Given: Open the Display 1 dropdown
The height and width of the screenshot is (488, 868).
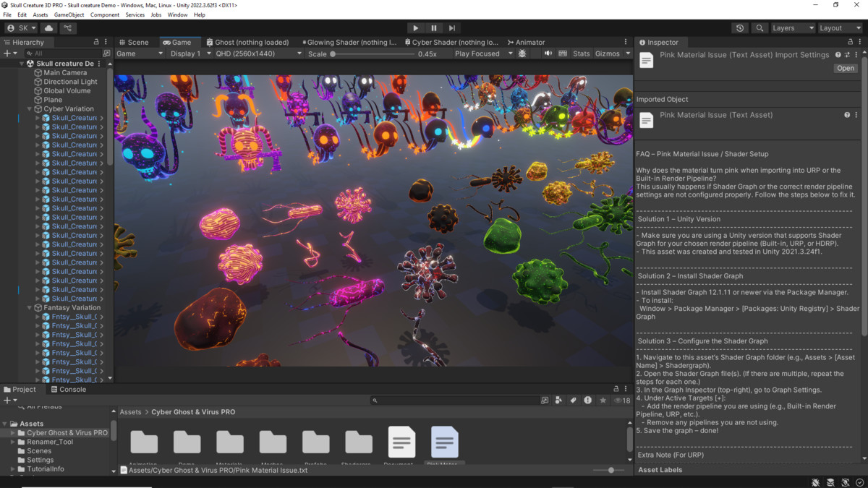Looking at the screenshot, I should coord(190,53).
